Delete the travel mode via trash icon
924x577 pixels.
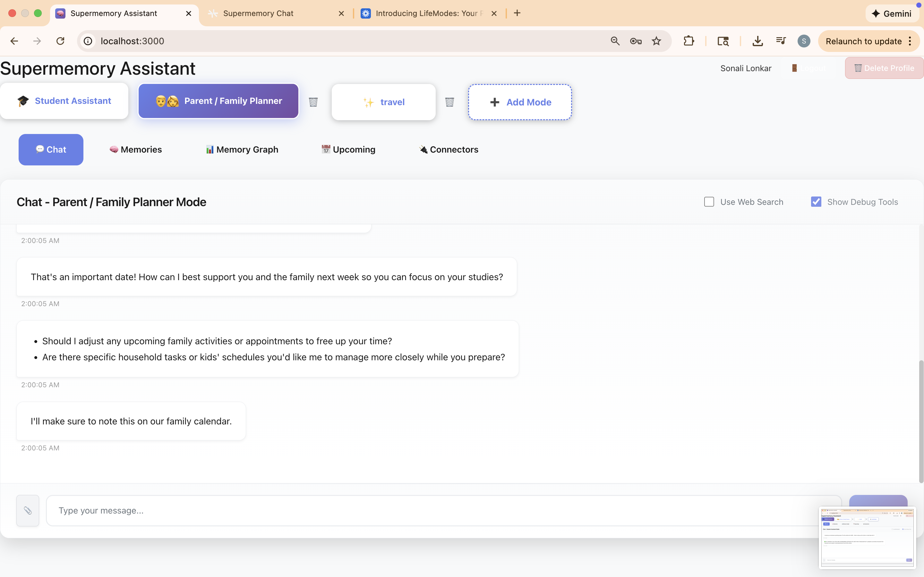(x=449, y=102)
